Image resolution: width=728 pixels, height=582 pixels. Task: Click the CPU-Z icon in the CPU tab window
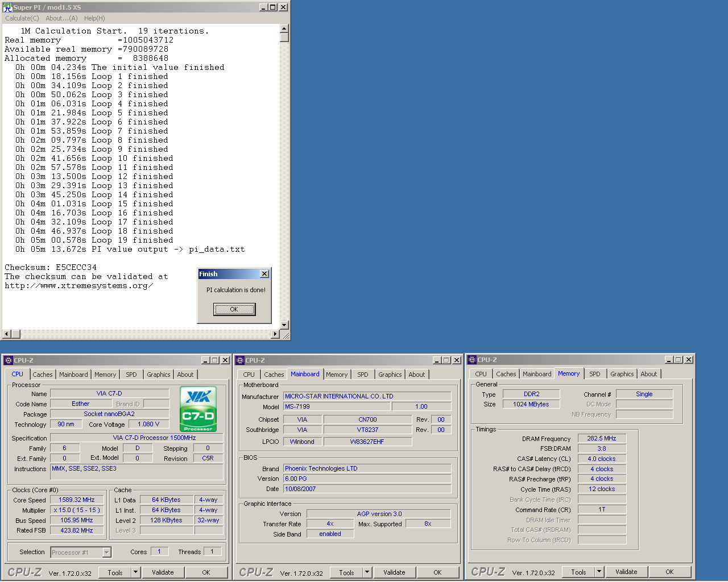click(8, 360)
